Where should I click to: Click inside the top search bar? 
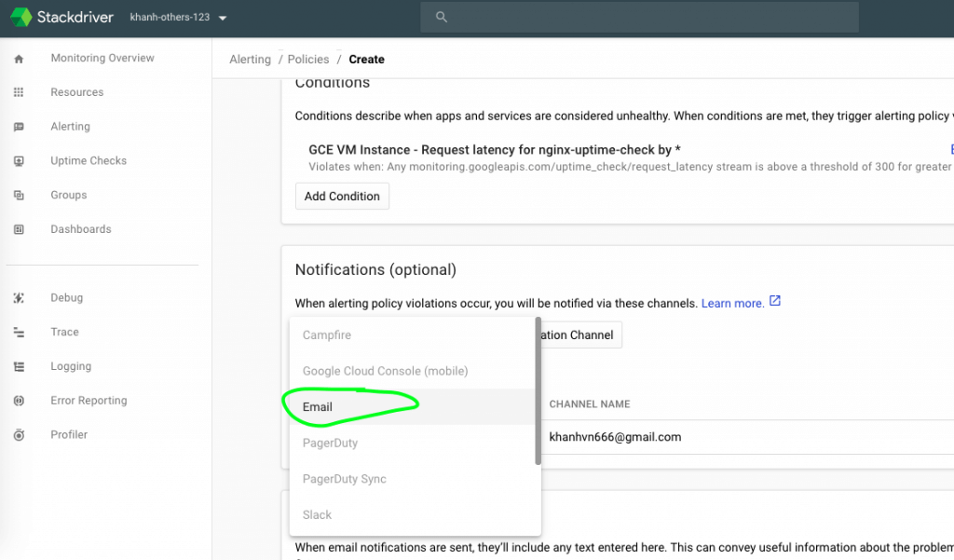pos(638,17)
